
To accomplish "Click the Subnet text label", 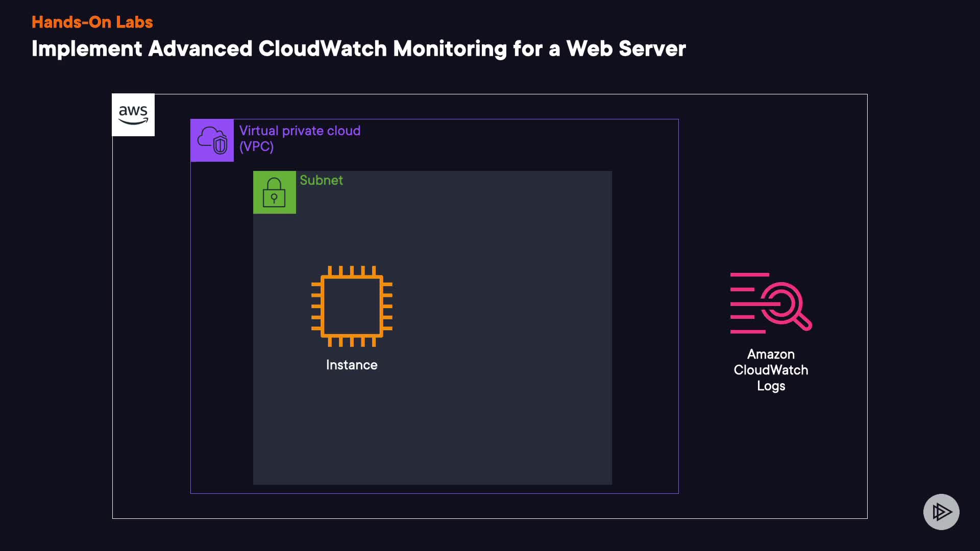I will click(321, 180).
